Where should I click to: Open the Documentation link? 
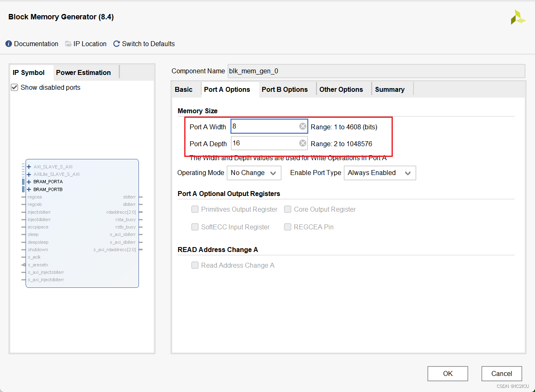36,44
